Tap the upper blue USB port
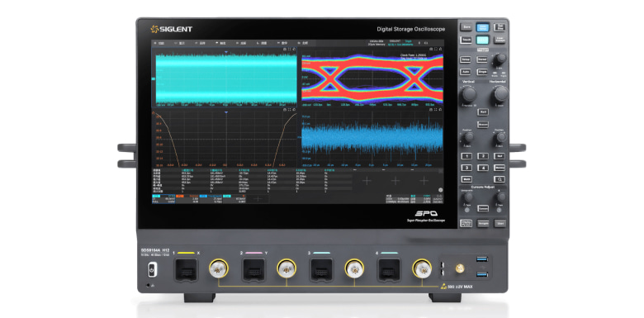 pos(483,259)
